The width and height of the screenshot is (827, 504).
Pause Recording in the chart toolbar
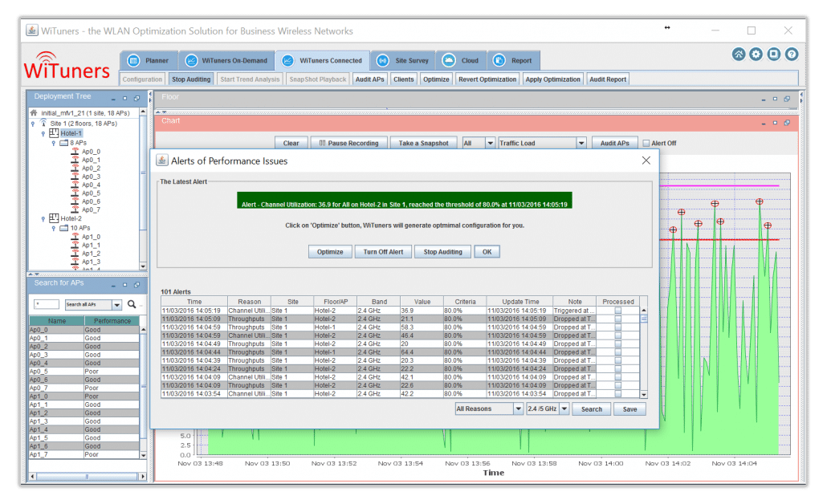coord(348,143)
